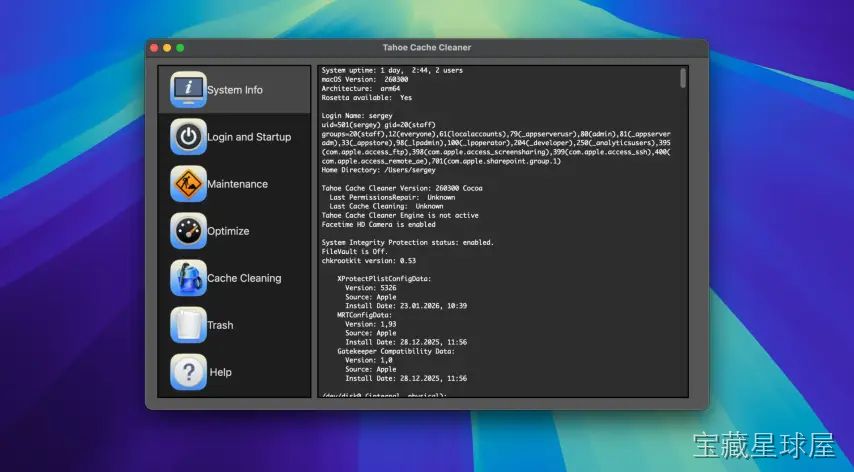The width and height of the screenshot is (854, 472).
Task: Zoom the window with green button
Action: point(180,48)
